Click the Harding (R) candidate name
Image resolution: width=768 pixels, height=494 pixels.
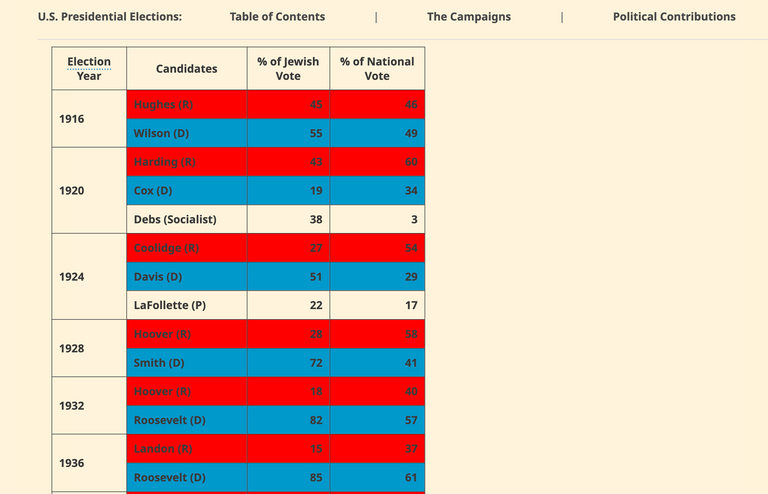(x=164, y=162)
